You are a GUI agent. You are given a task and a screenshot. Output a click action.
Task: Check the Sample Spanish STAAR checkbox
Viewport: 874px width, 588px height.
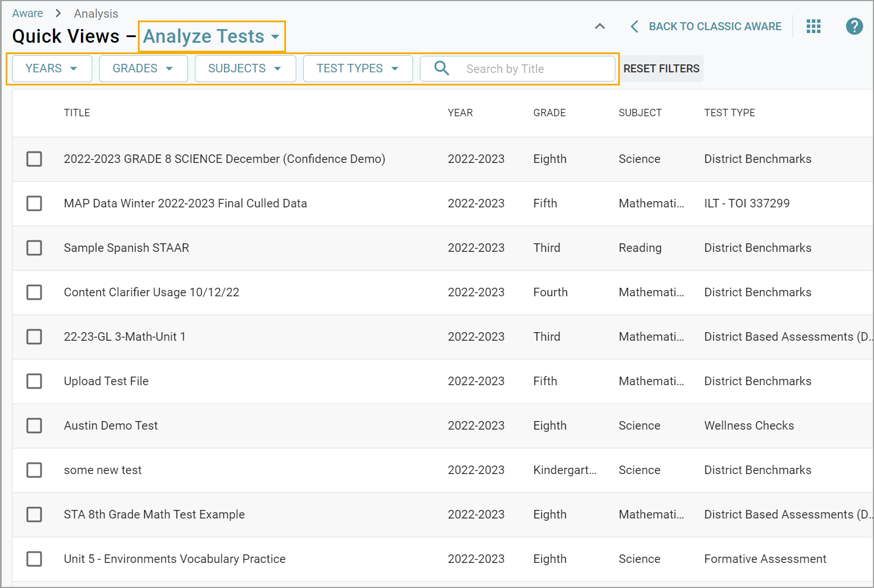coord(34,248)
